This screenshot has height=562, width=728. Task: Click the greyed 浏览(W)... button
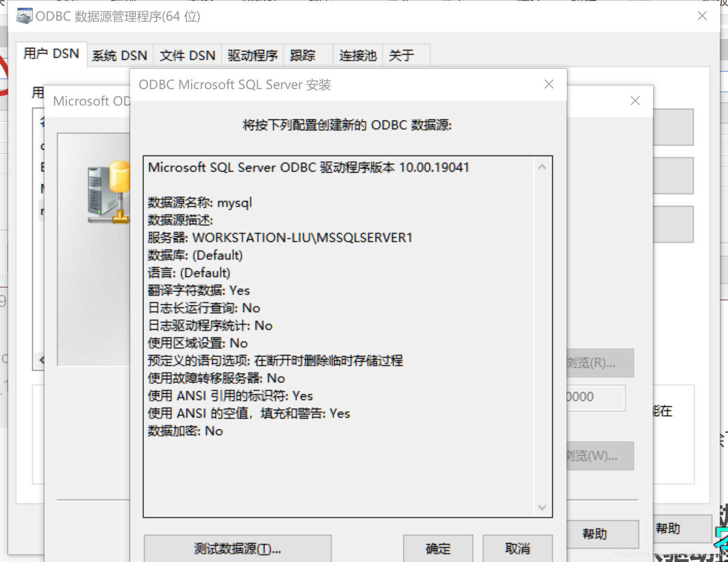coord(600,455)
